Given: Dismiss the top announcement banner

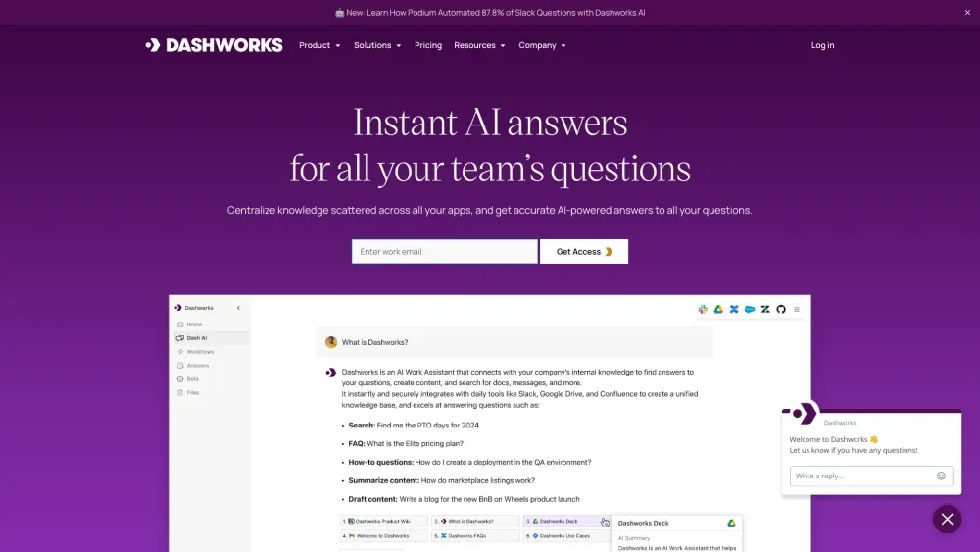Looking at the screenshot, I should pyautogui.click(x=967, y=13).
